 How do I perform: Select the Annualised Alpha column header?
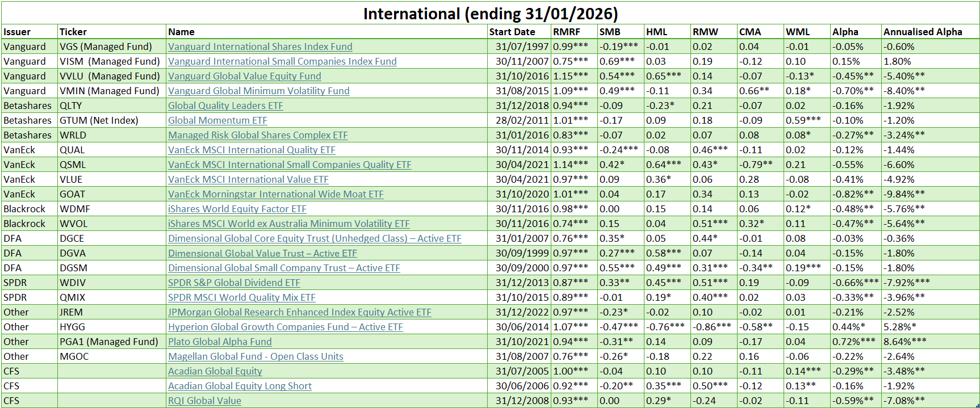click(923, 32)
